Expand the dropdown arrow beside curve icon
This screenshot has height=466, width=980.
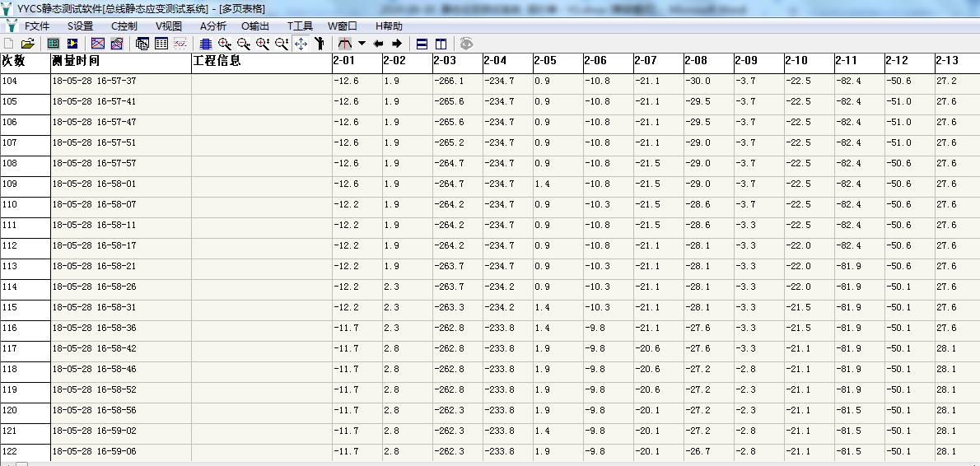362,44
